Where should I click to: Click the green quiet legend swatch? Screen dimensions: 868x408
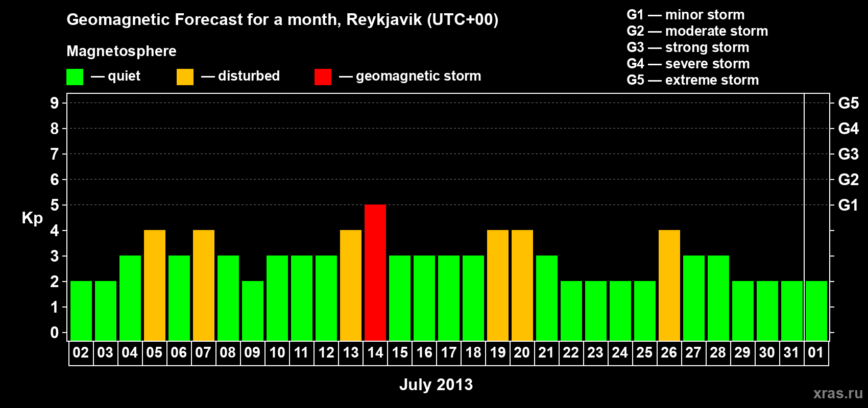click(75, 77)
